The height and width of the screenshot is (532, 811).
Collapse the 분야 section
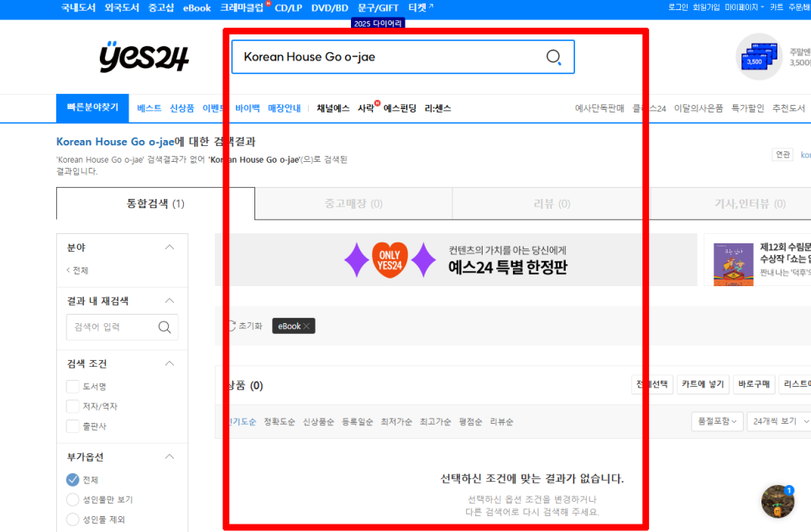pos(169,248)
